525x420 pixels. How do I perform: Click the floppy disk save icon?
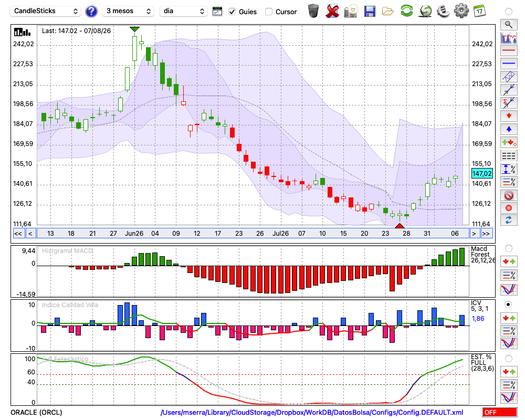coord(370,12)
